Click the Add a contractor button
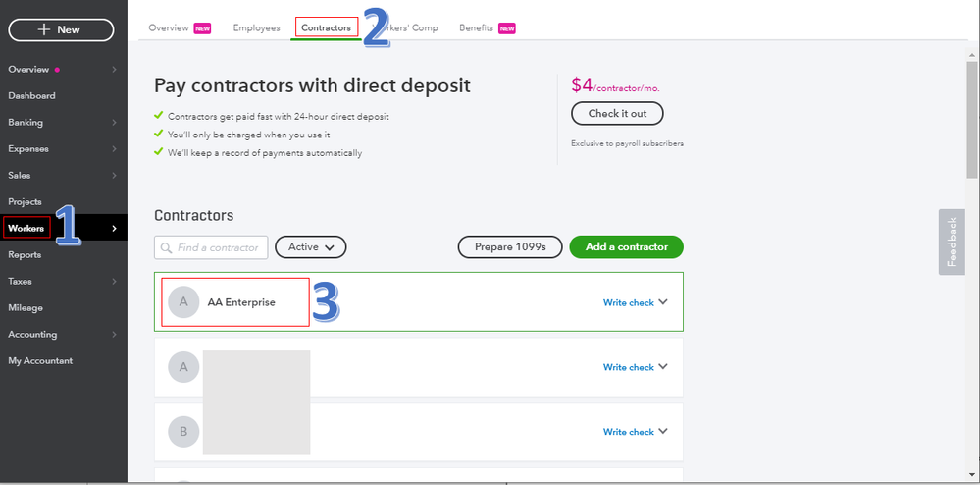 626,247
